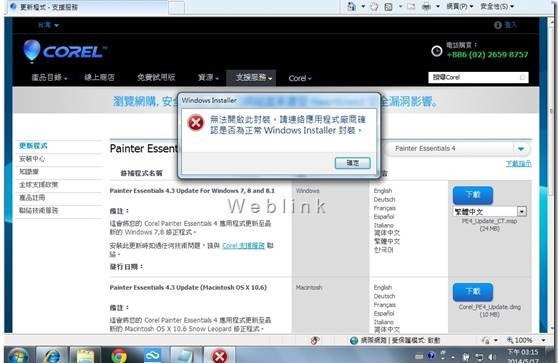Open the IE Home toolbar icon
558x363 pixels.
[x=351, y=6]
